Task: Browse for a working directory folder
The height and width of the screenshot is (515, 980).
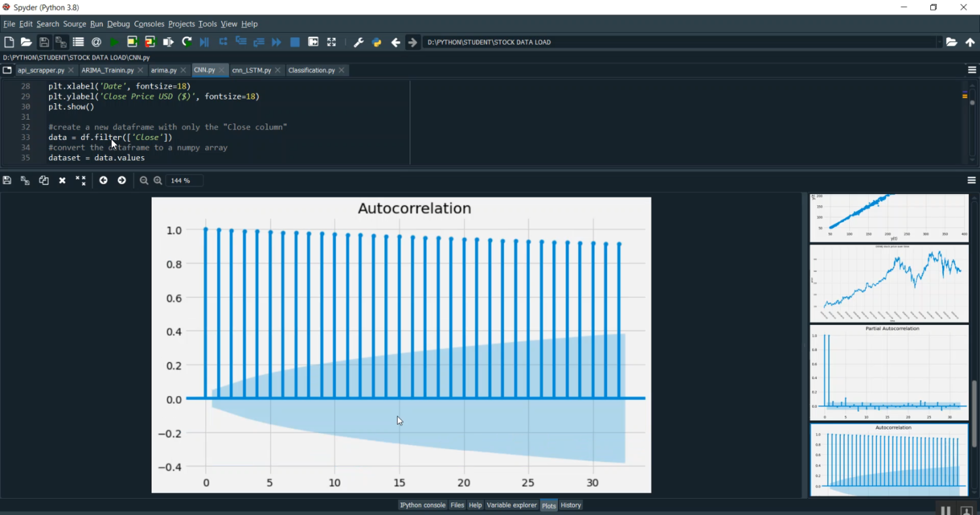Action: point(951,42)
